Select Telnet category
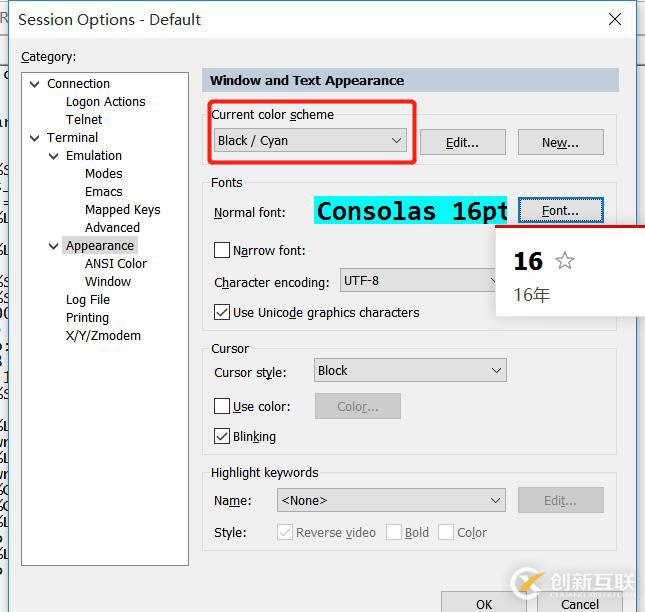Viewport: 645px width, 612px height. (84, 120)
